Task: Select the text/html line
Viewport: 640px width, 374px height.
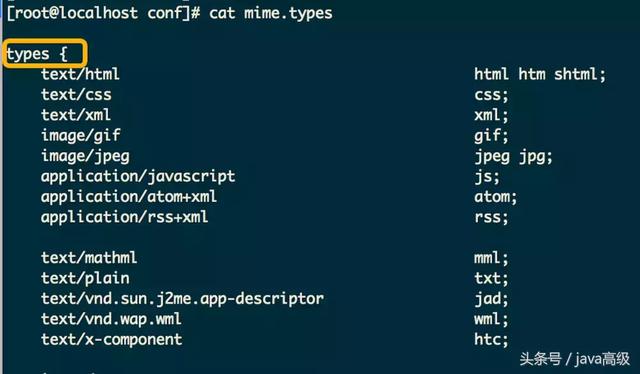Action: pyautogui.click(x=80, y=74)
